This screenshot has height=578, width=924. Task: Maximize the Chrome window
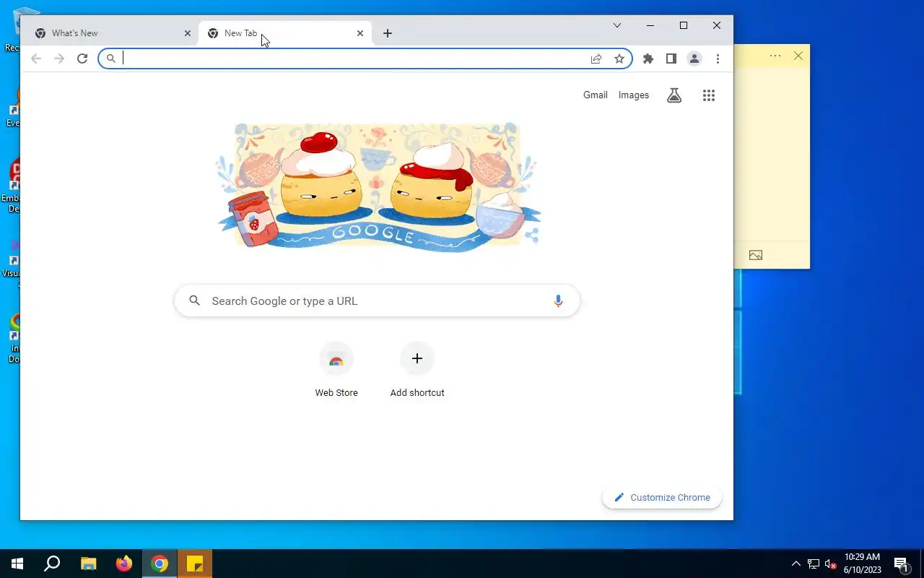point(684,25)
